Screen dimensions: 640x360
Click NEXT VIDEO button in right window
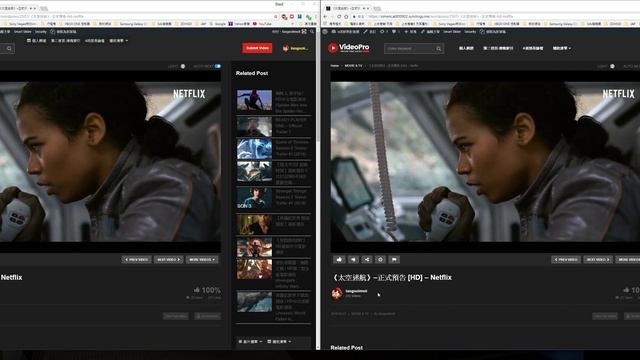(598, 260)
